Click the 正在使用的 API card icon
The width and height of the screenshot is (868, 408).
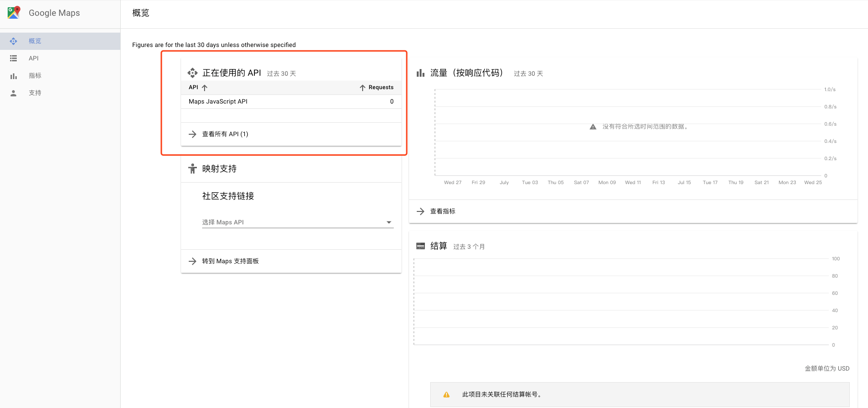193,73
